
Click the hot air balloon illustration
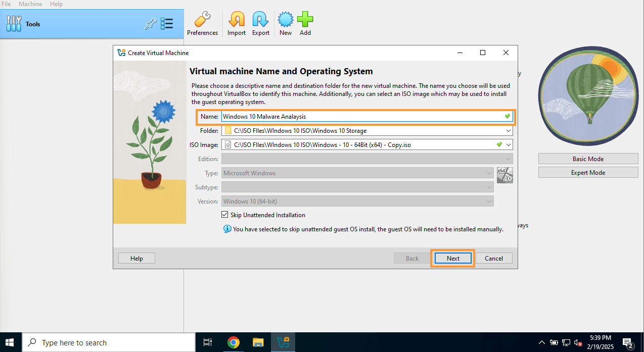(588, 97)
